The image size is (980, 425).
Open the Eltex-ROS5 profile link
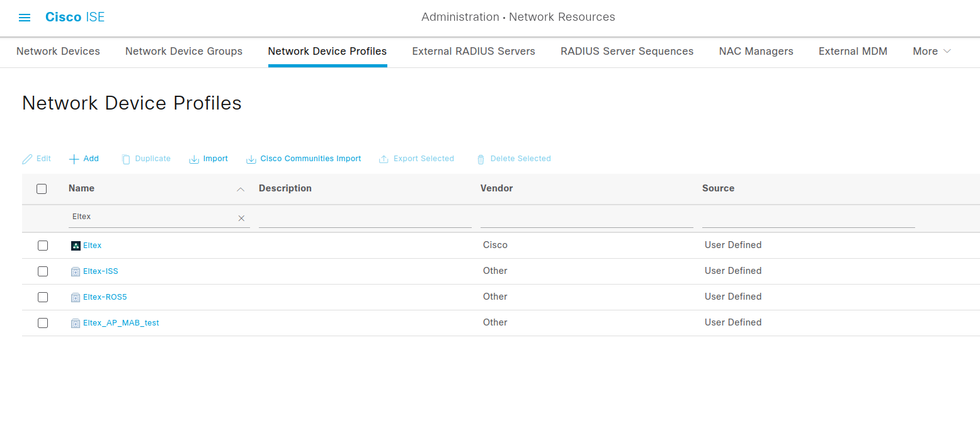[x=105, y=297]
